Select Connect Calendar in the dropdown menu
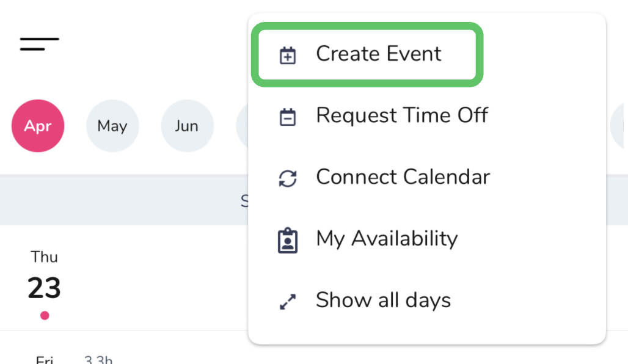Screen dimensions: 628x364 tap(403, 177)
